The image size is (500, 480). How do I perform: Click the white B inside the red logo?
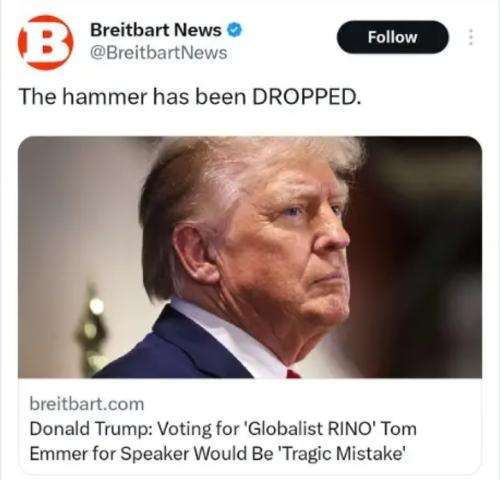[x=46, y=42]
